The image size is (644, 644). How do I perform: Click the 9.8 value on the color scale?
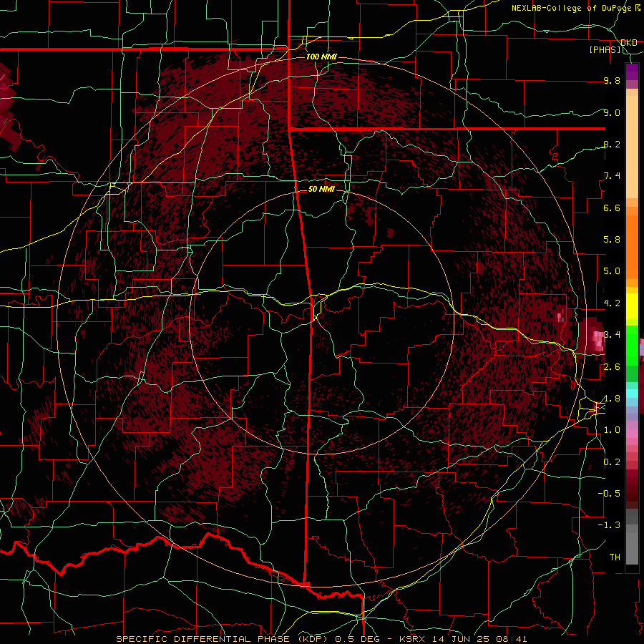(x=612, y=80)
